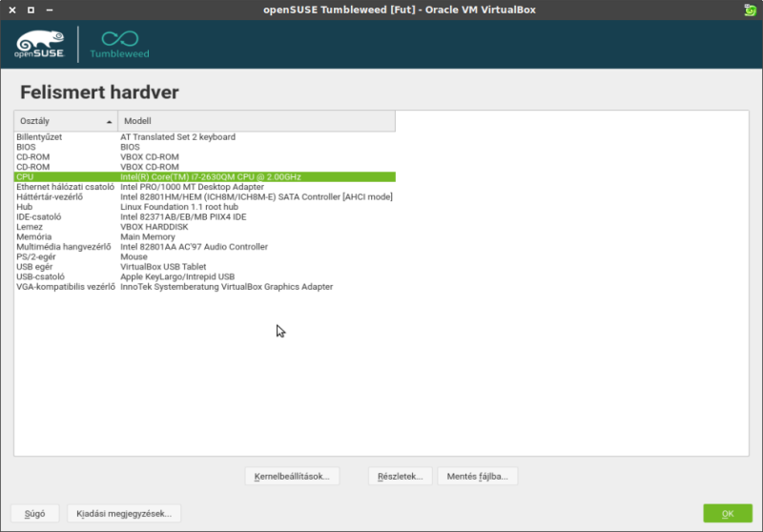Click Intel 82801HM/HEM SATA Controller model text
The image size is (763, 532).
coord(257,197)
